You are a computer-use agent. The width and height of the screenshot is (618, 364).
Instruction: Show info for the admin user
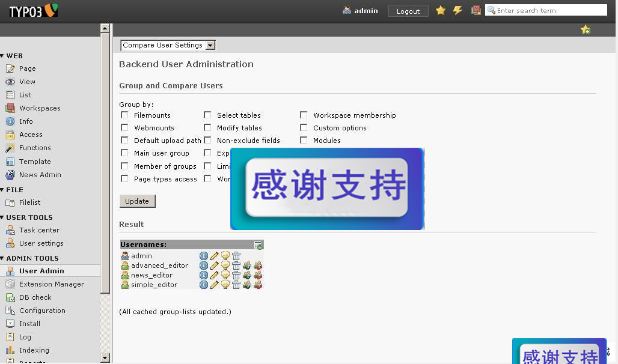[203, 256]
